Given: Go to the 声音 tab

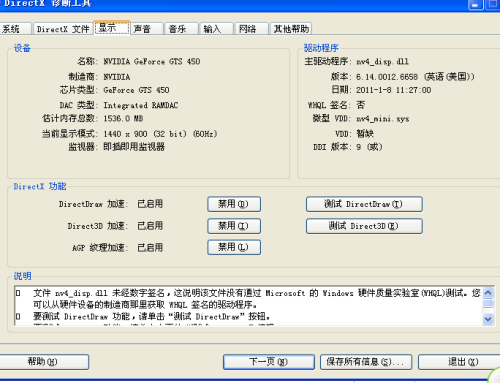Looking at the screenshot, I should (x=147, y=29).
